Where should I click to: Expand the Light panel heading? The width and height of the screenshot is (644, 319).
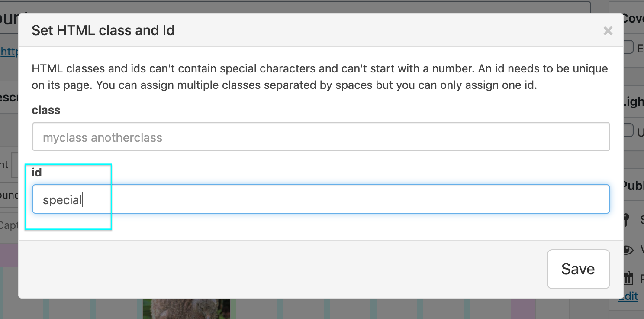coord(634,102)
